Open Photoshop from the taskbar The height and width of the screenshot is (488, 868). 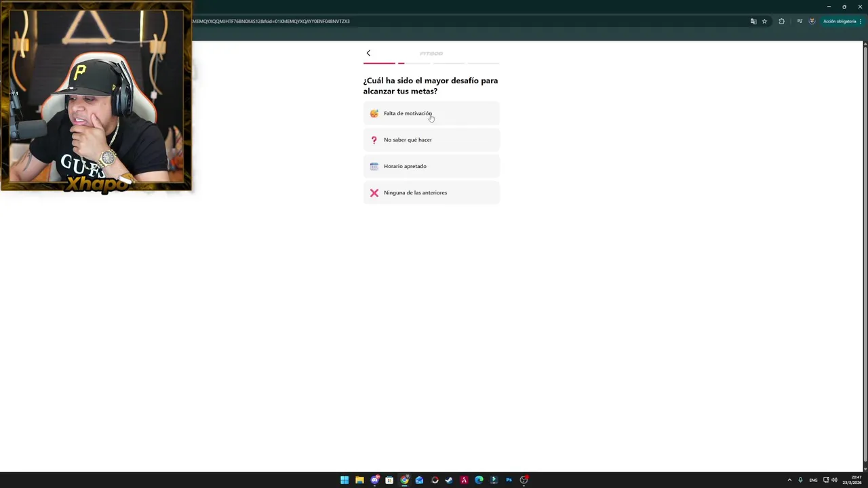coord(509,480)
